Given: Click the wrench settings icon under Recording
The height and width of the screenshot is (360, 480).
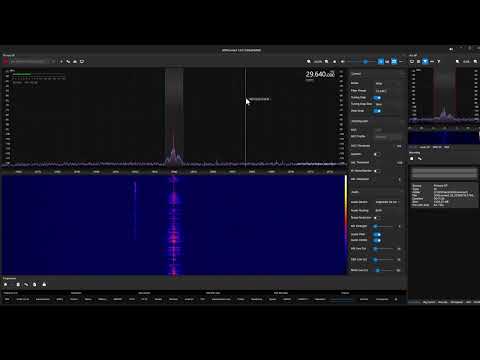Looking at the screenshot, I should (420, 159).
